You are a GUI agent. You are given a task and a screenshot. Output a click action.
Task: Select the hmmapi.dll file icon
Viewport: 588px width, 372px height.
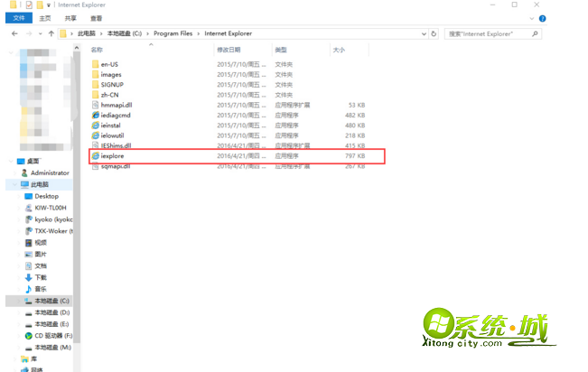[x=95, y=105]
